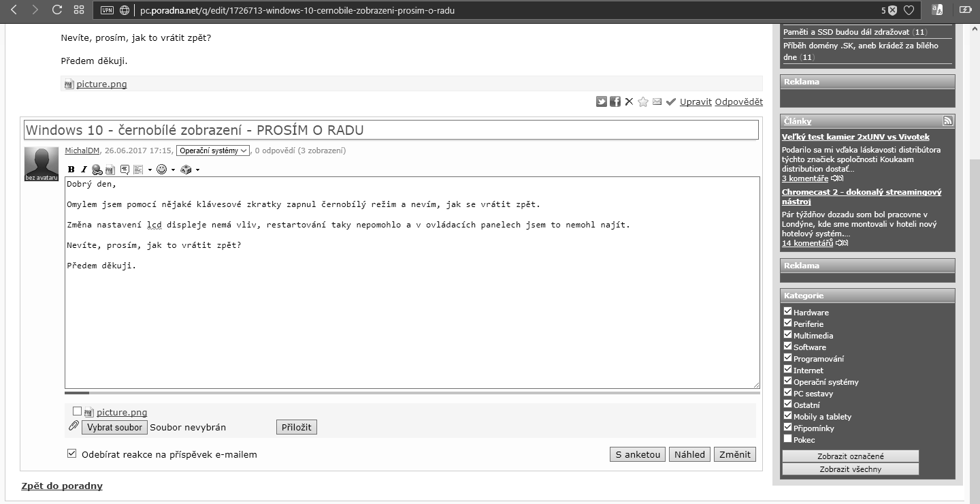
Task: Click the Zobrazit všechny button
Action: coord(851,469)
